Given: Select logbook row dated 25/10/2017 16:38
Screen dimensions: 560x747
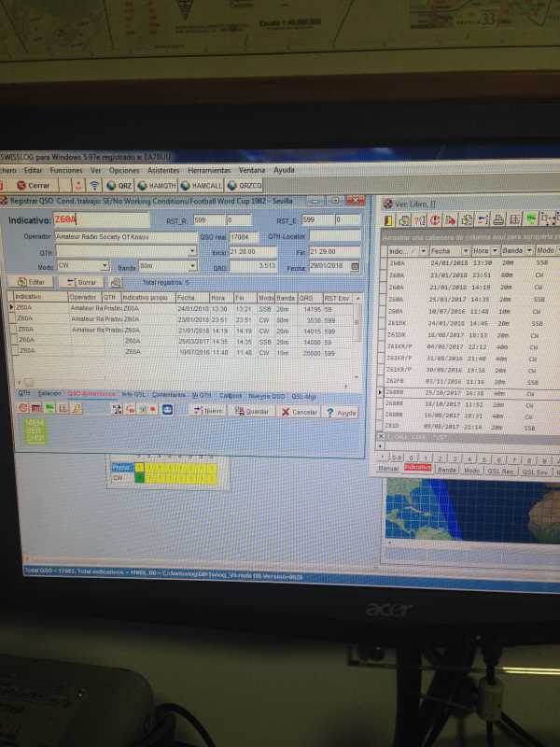Looking at the screenshot, I should click(x=469, y=393).
